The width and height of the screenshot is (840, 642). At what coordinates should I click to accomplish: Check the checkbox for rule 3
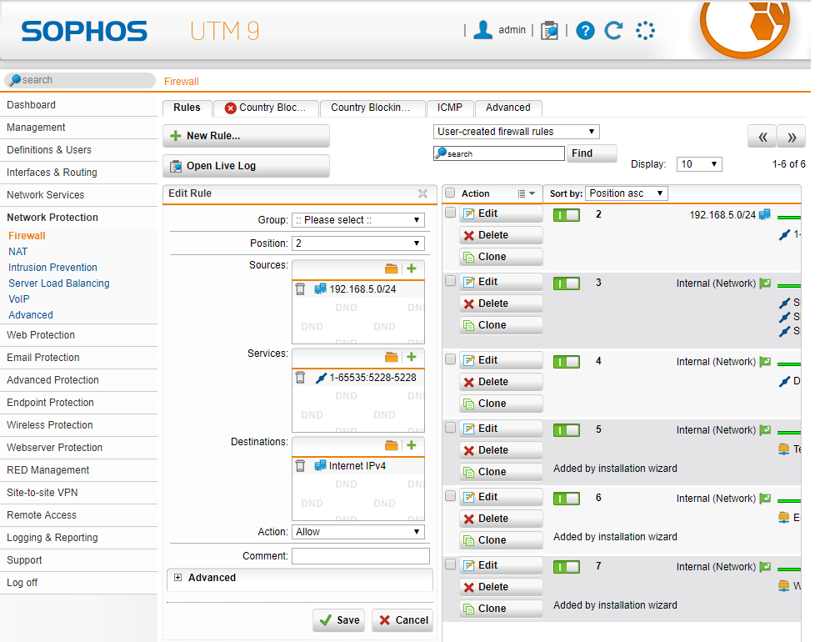(451, 281)
